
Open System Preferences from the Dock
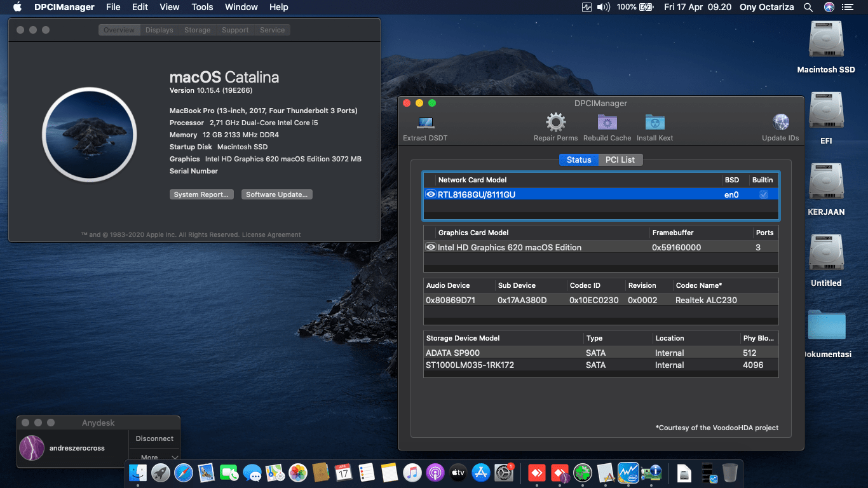point(504,473)
